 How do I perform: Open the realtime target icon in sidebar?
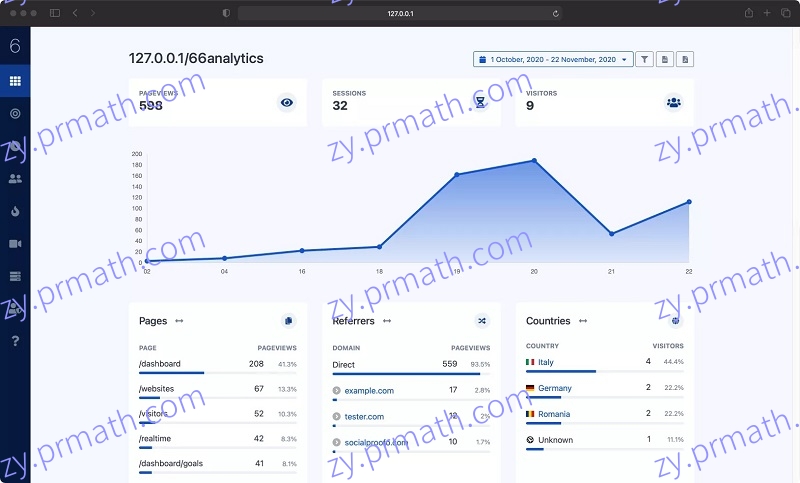pyautogui.click(x=15, y=114)
